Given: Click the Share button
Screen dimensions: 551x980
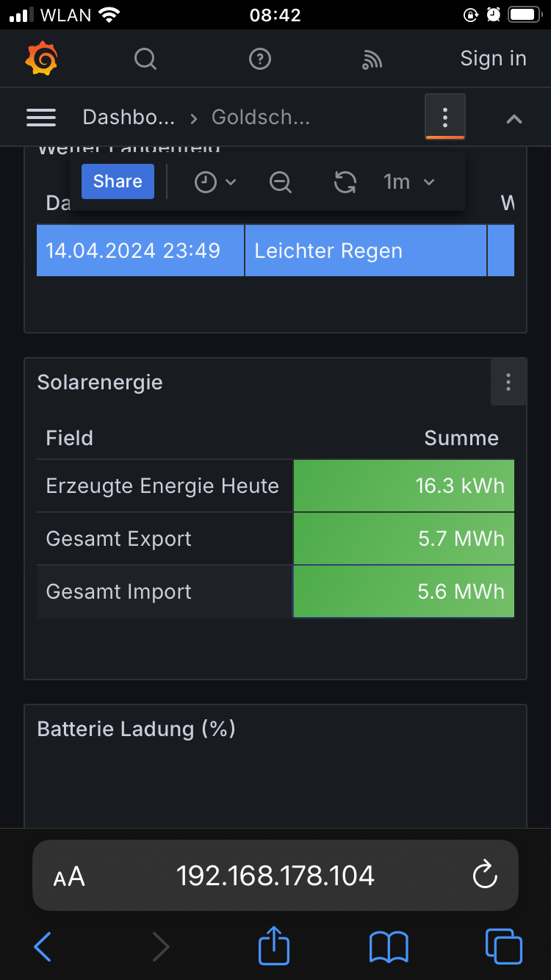Looking at the screenshot, I should (118, 181).
